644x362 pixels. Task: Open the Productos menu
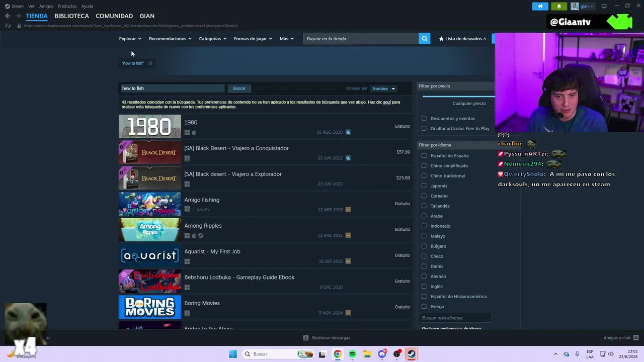(x=67, y=6)
